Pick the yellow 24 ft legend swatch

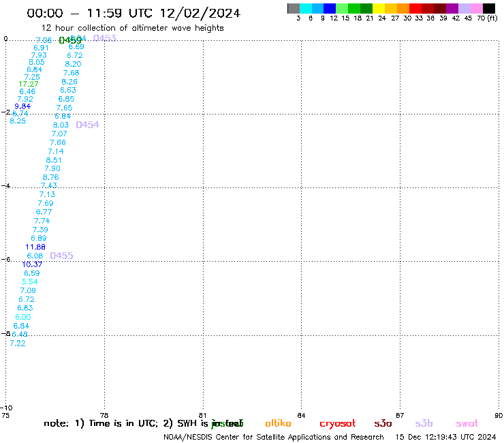379,8
